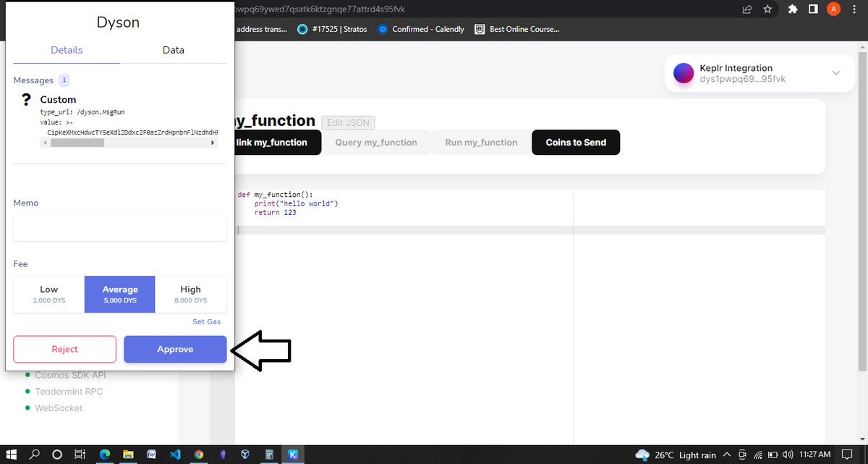
Task: Open VirtualBox cube icon on the taskbar
Action: (246, 455)
